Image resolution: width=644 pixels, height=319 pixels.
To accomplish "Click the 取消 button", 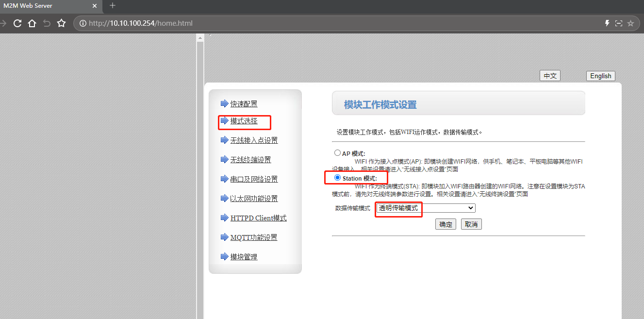I will coord(471,224).
